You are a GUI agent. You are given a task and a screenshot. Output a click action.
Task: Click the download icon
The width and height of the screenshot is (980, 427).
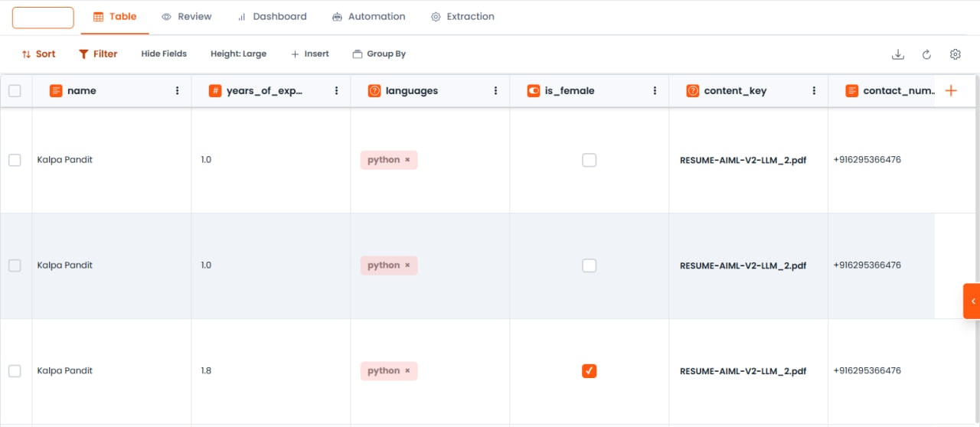pyautogui.click(x=898, y=54)
